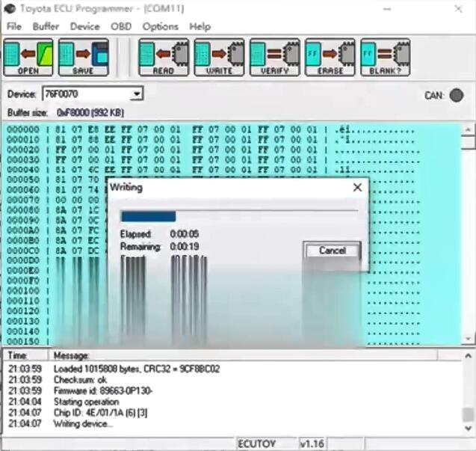Open the Device menu

coord(84,26)
